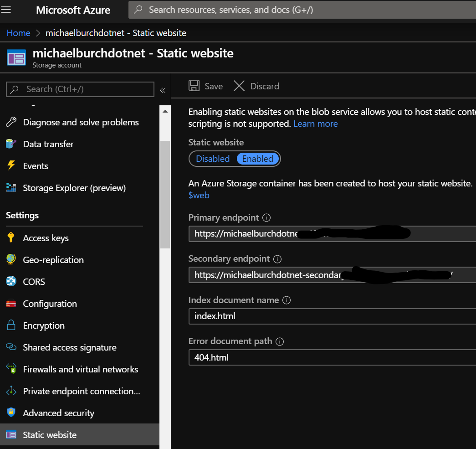Click the Primary endpoint URL field
The height and width of the screenshot is (449, 476).
[332, 233]
